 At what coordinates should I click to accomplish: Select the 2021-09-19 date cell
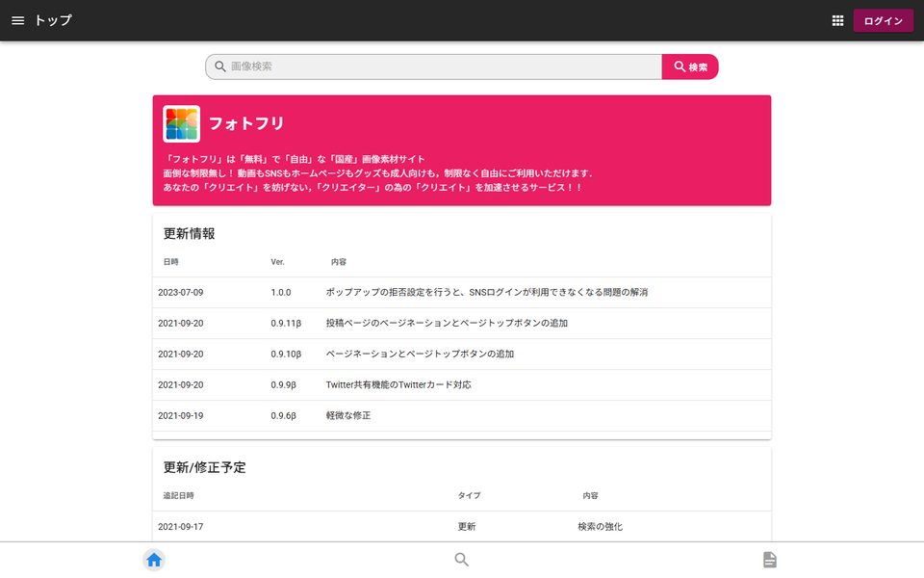[x=180, y=416]
